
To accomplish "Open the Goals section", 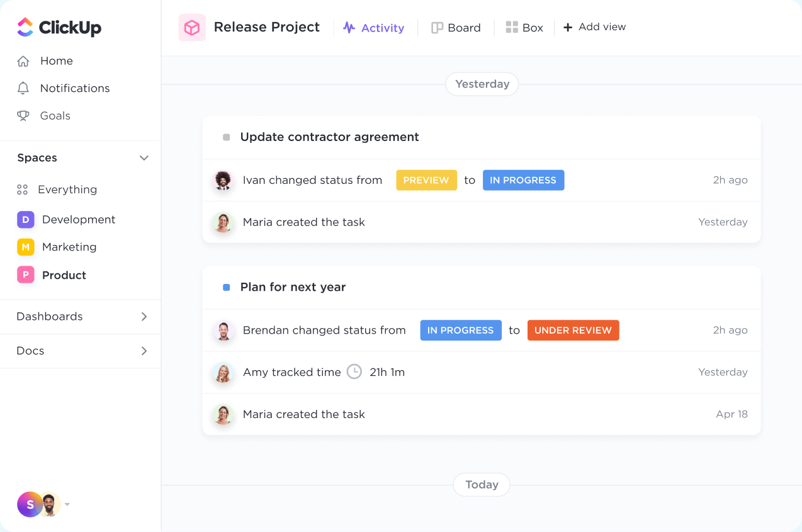I will (x=56, y=115).
